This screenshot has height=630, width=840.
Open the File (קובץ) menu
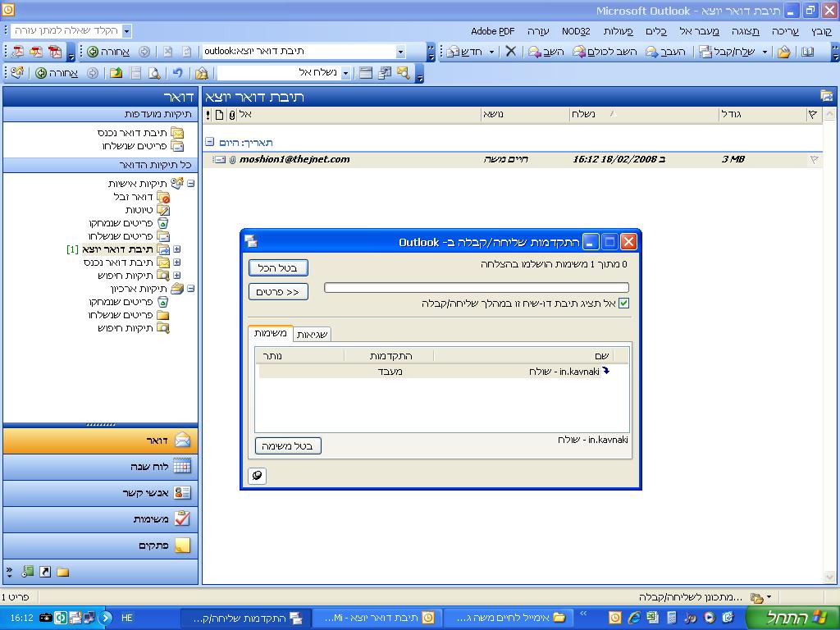pos(821,31)
